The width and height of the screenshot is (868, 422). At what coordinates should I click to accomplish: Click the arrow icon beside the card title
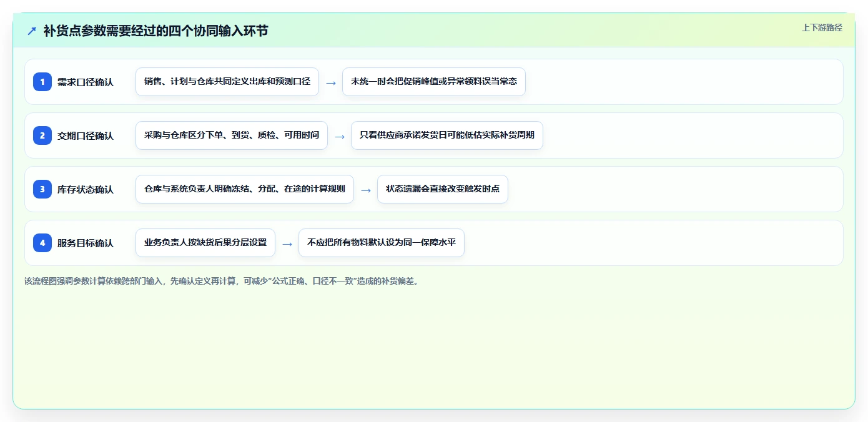click(32, 31)
